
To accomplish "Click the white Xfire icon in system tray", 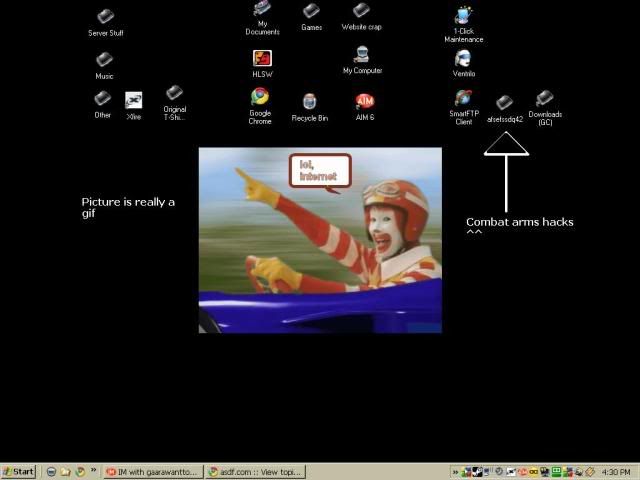I will (511, 472).
